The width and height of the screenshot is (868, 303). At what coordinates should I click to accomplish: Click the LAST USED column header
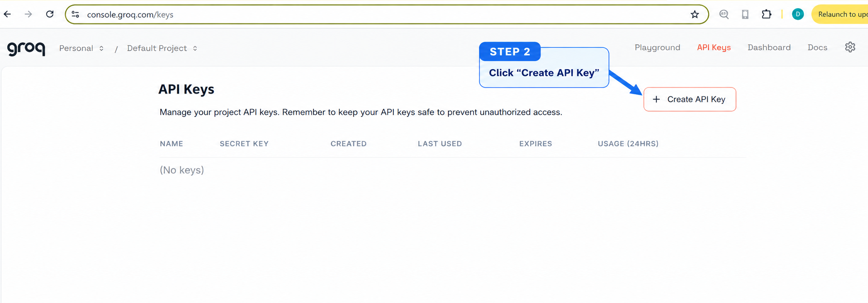click(x=440, y=144)
